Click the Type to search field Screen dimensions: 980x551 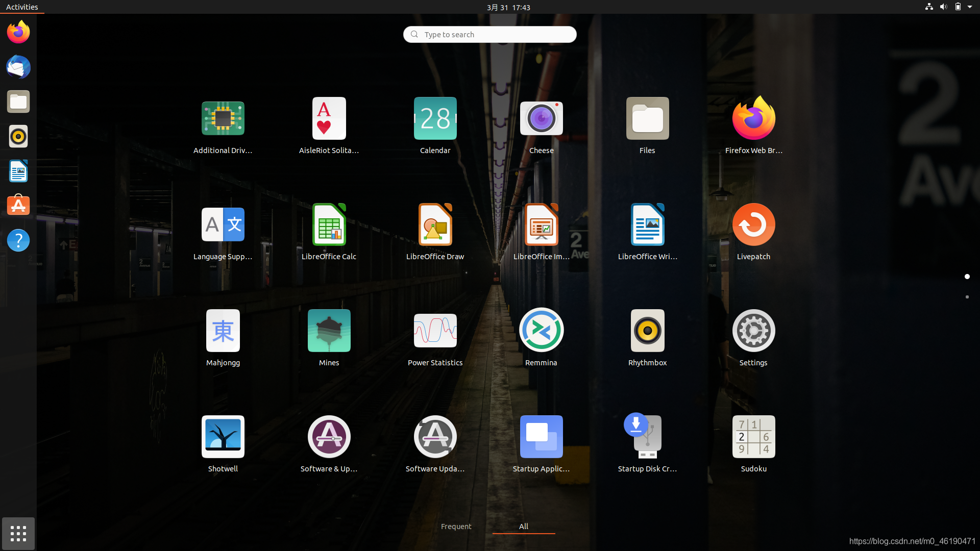pyautogui.click(x=490, y=35)
